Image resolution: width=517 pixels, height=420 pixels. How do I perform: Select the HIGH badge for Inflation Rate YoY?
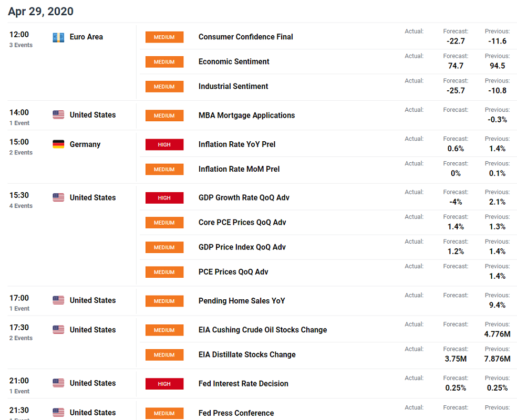click(164, 144)
